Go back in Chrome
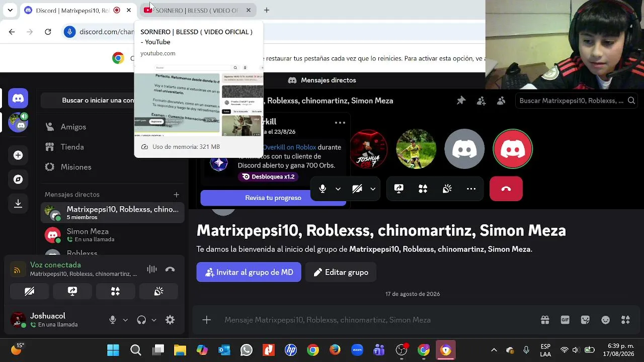The height and width of the screenshot is (362, 644). (12, 32)
